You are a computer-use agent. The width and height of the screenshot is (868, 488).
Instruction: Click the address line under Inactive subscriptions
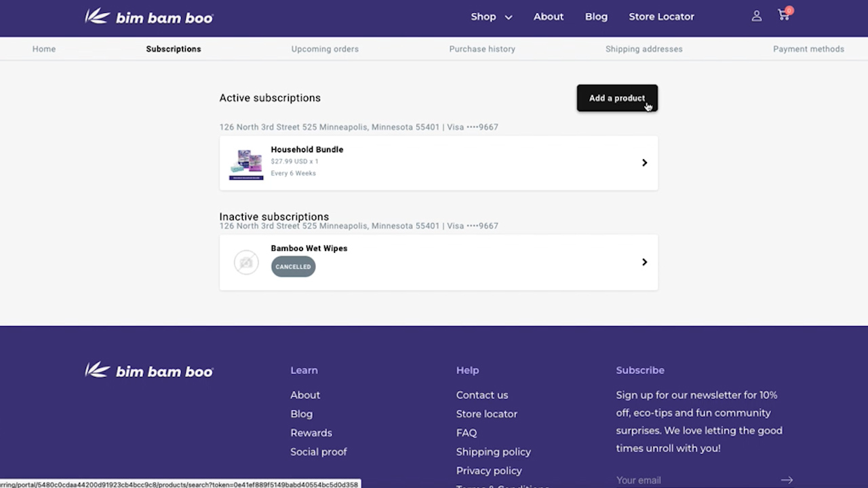(359, 226)
